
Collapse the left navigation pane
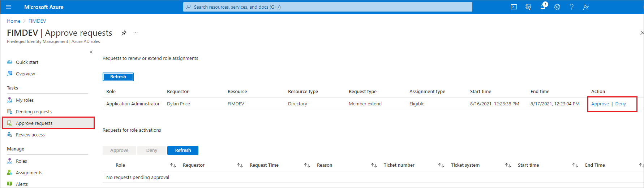[x=91, y=52]
